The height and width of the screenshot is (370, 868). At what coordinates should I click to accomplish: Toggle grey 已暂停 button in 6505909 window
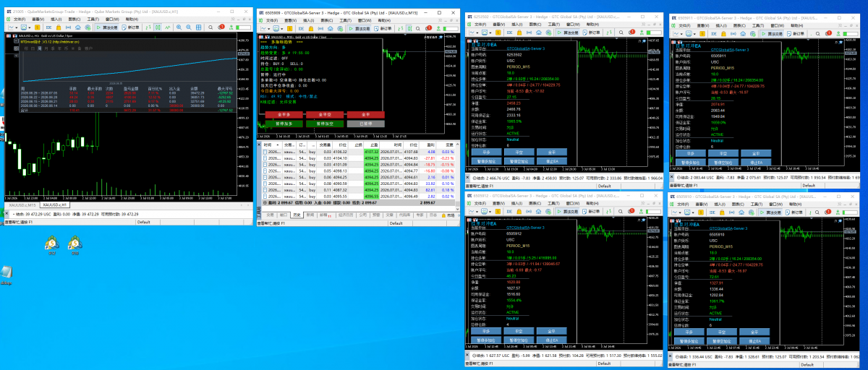point(366,124)
